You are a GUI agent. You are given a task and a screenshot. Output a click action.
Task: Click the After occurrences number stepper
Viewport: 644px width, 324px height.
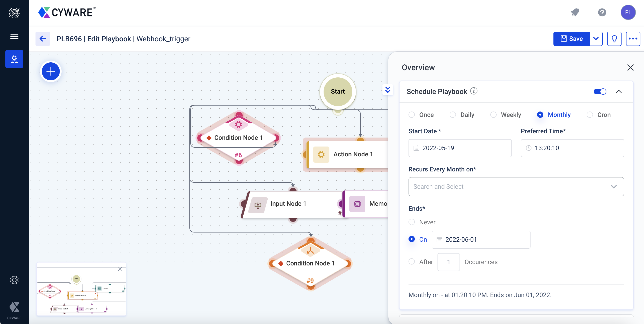pos(448,262)
